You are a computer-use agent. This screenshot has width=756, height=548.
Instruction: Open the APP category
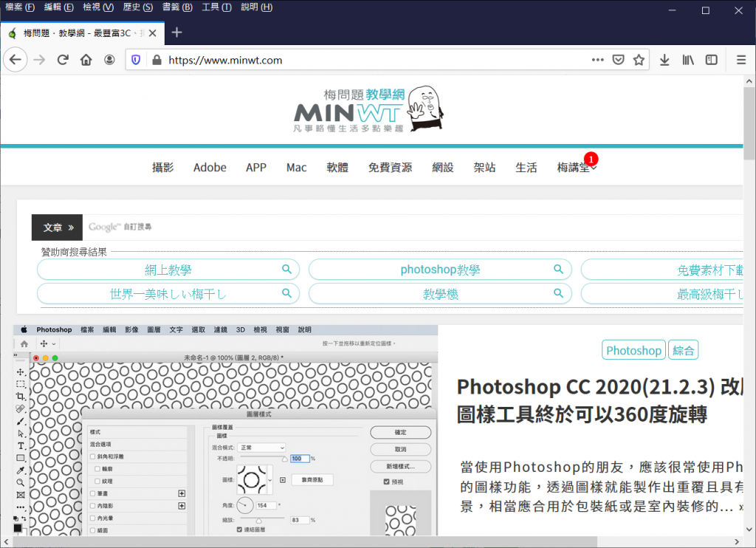(x=256, y=168)
